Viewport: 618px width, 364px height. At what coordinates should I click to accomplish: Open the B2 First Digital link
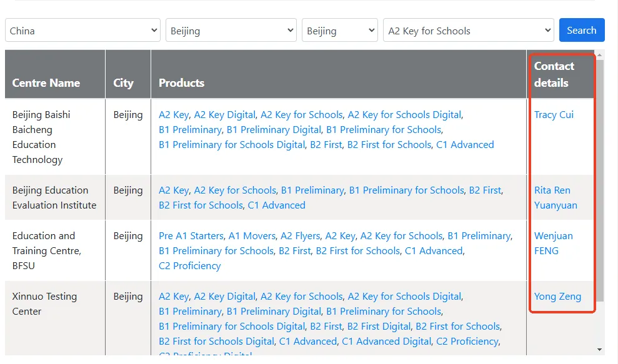[379, 327]
